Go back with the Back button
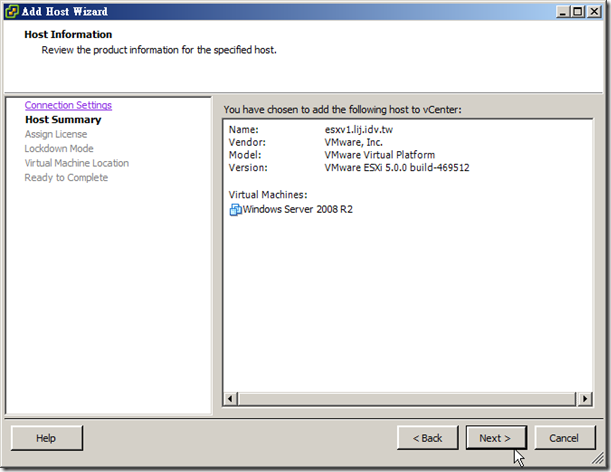This screenshot has height=472, width=611. pos(427,438)
